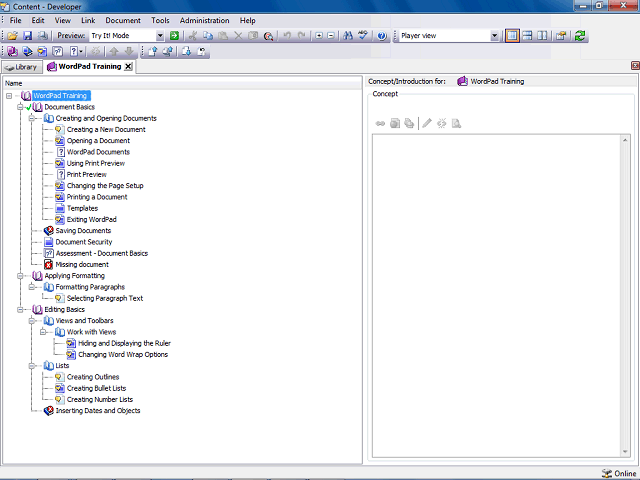640x480 pixels.
Task: Collapse the Editing Basics module
Action: [x=20, y=310]
